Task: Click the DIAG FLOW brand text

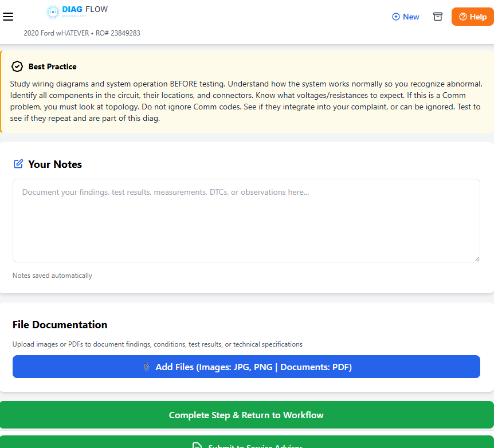Action: click(x=85, y=9)
